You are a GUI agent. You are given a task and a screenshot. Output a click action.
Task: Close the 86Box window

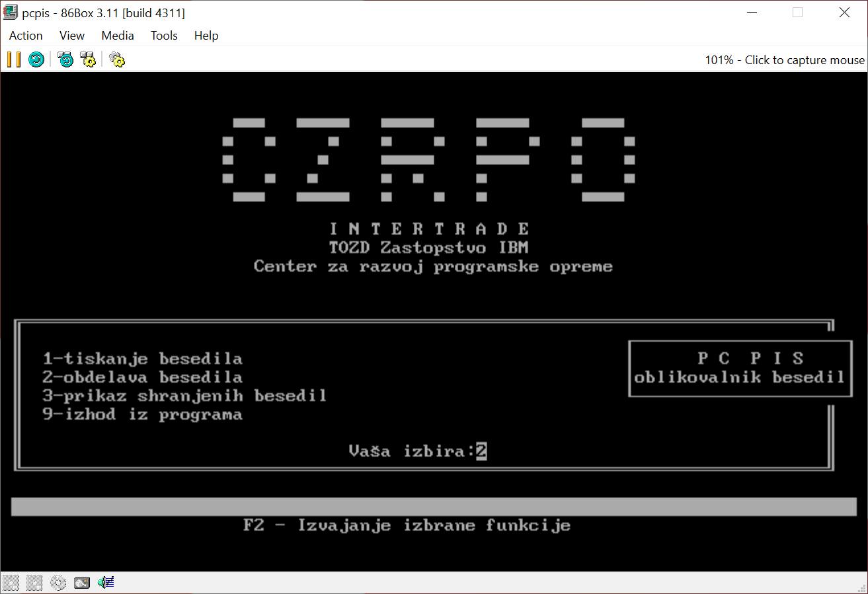click(844, 13)
